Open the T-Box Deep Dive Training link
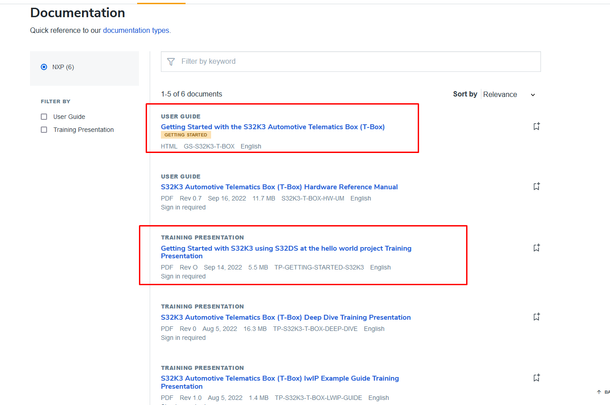The width and height of the screenshot is (610, 405). (x=285, y=317)
